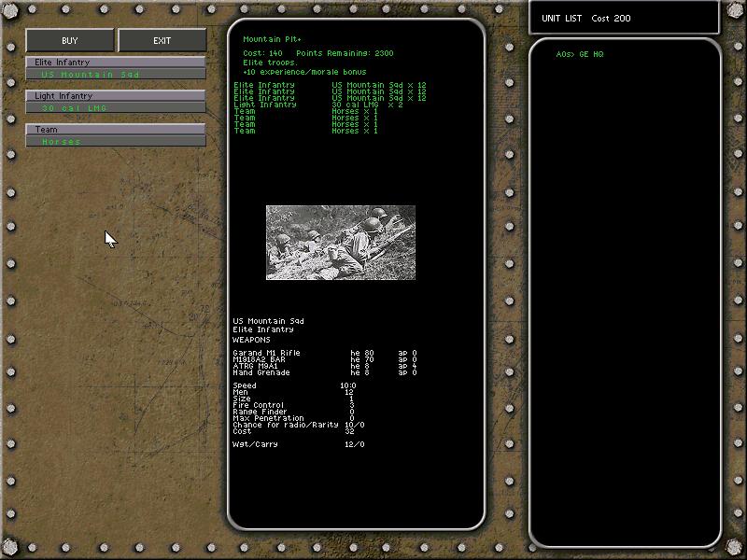The image size is (747, 560).
Task: Click the 'Garand M1 Rifle' weapon row
Action: click(x=325, y=353)
